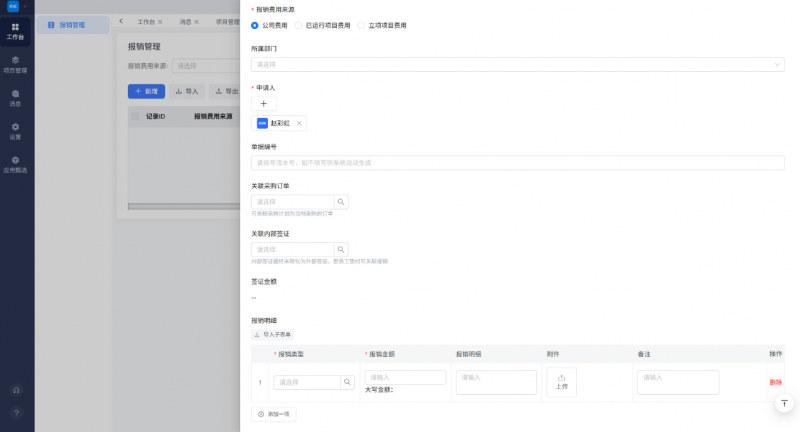This screenshot has height=432, width=800.
Task: Click the question mark help icon
Action: [x=16, y=413]
